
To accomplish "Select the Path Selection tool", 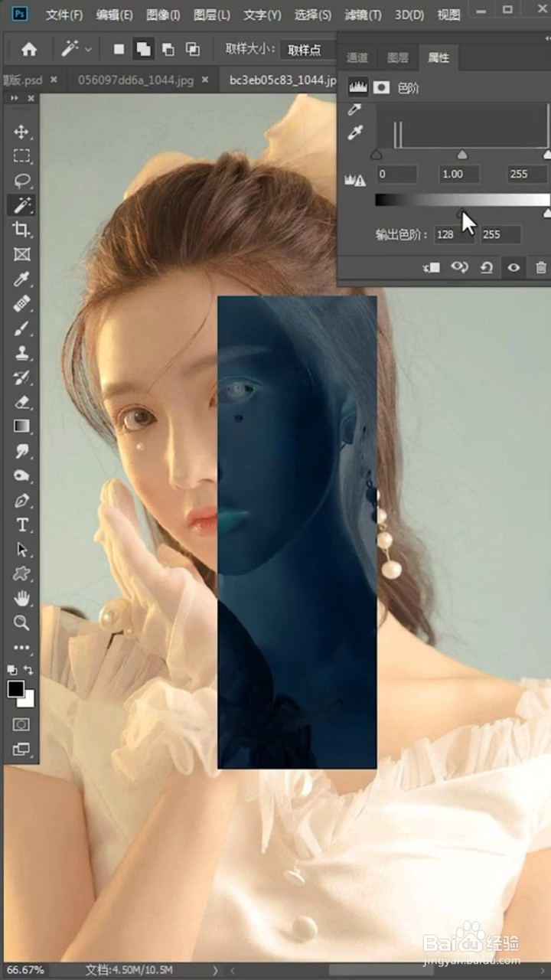I will [x=21, y=550].
